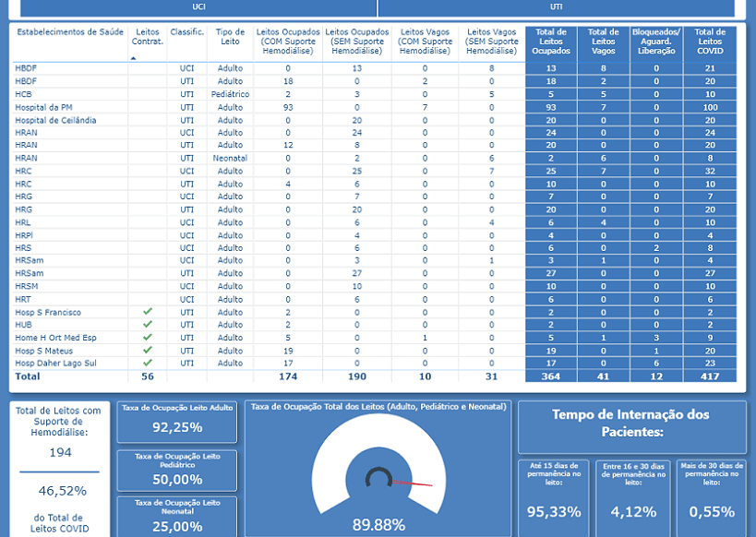This screenshot has width=756, height=537.
Task: Click green checkmark in HUB row
Action: [x=147, y=325]
